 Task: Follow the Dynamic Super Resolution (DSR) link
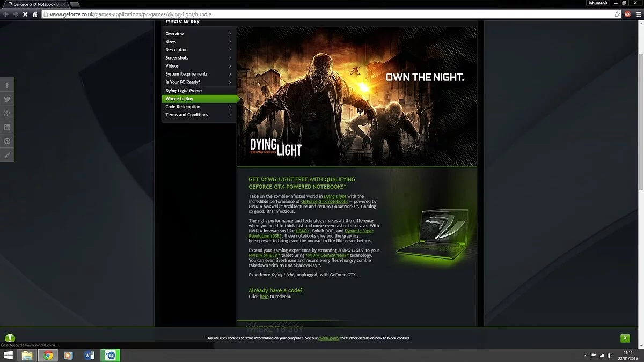click(311, 233)
